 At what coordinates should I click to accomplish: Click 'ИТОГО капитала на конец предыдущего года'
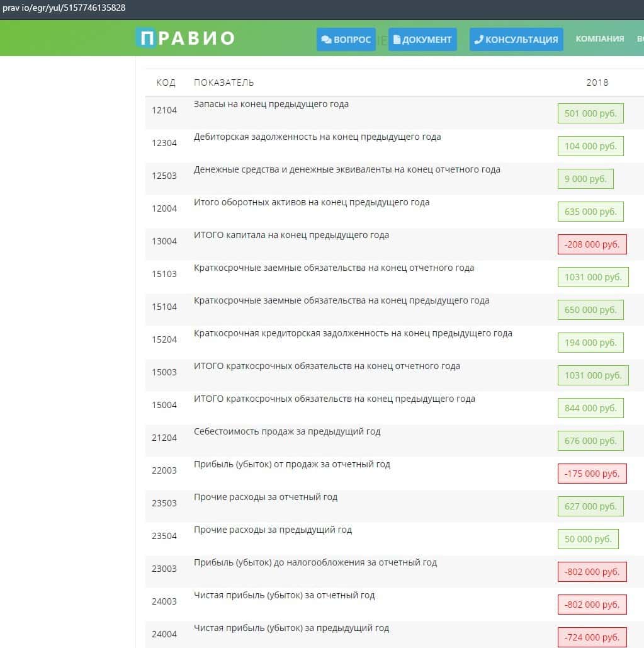click(291, 235)
